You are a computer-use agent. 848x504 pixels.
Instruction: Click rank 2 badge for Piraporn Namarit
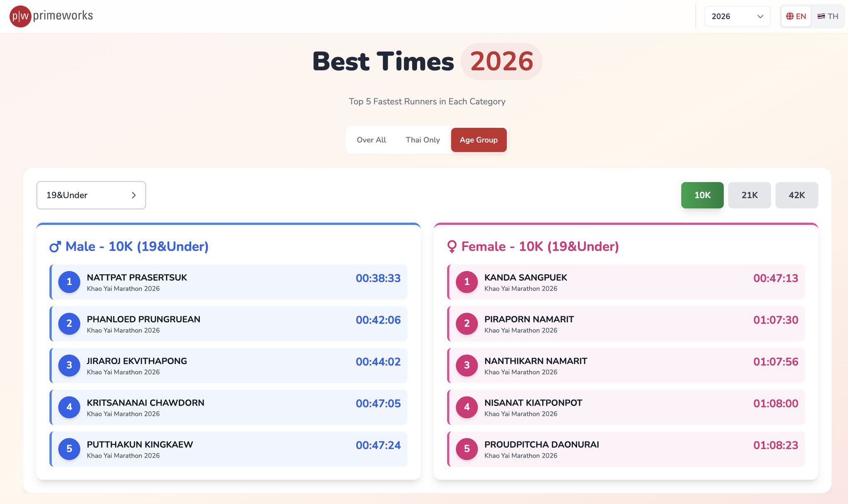pyautogui.click(x=467, y=324)
